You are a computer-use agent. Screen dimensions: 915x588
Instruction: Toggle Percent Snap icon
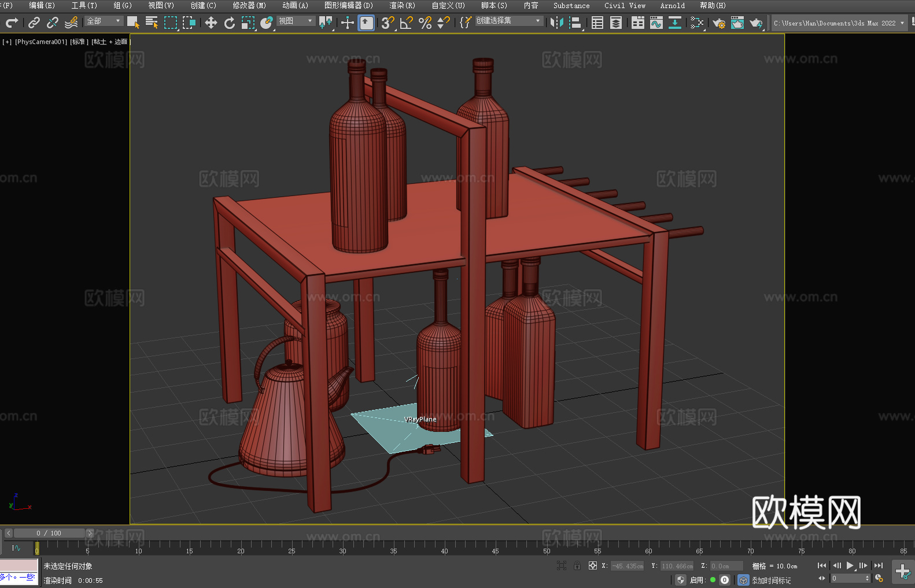pos(425,23)
